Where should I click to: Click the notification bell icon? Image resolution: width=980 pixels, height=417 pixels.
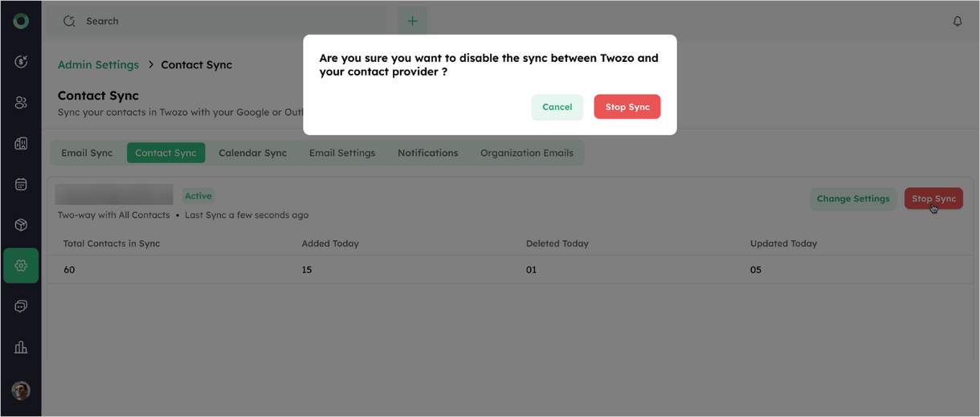(958, 21)
